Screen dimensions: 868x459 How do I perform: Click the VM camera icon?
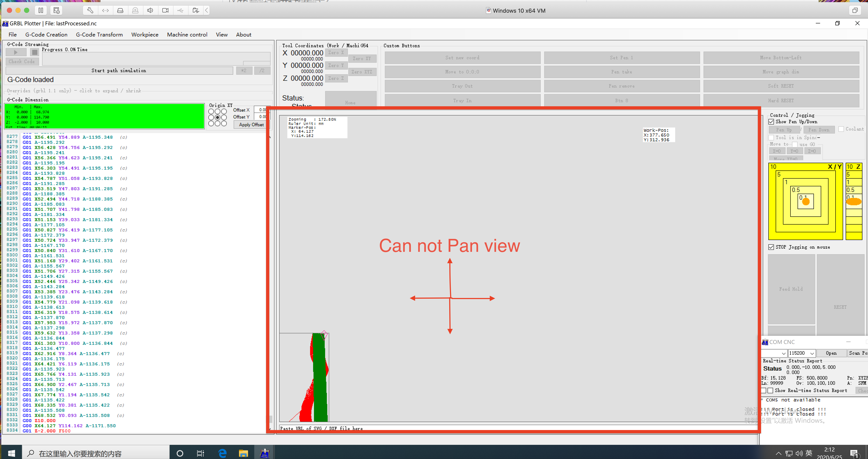[x=165, y=11]
